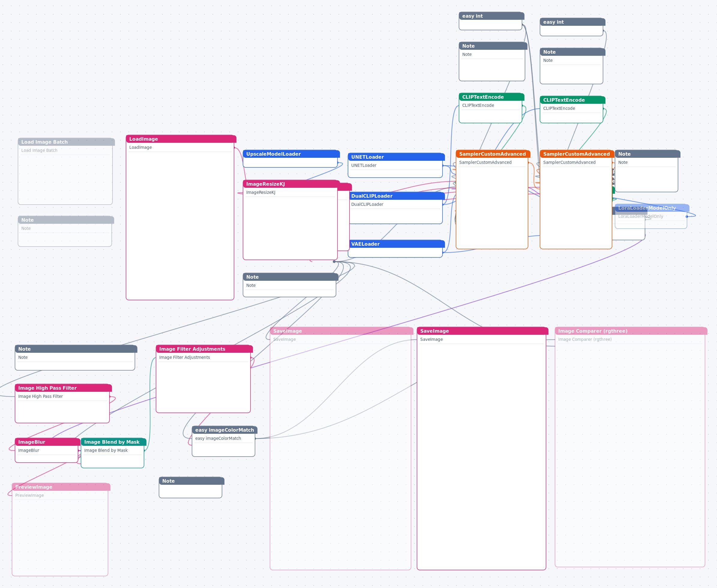Click the UpscaleModelLoader node header
The height and width of the screenshot is (588, 717).
tap(291, 154)
